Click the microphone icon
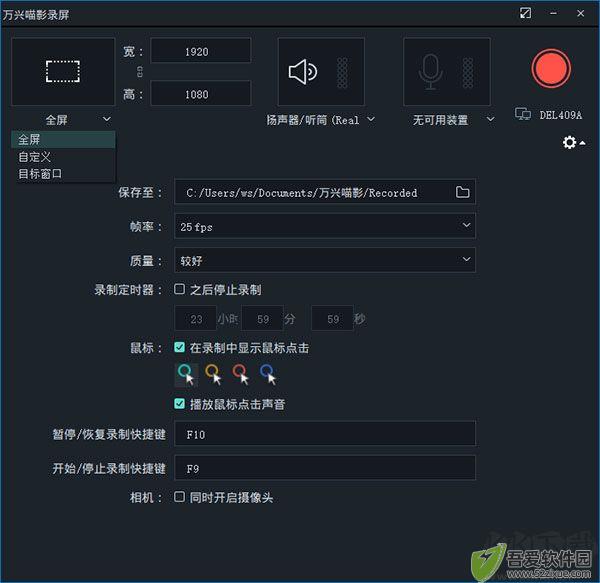The width and height of the screenshot is (600, 583). tap(431, 72)
